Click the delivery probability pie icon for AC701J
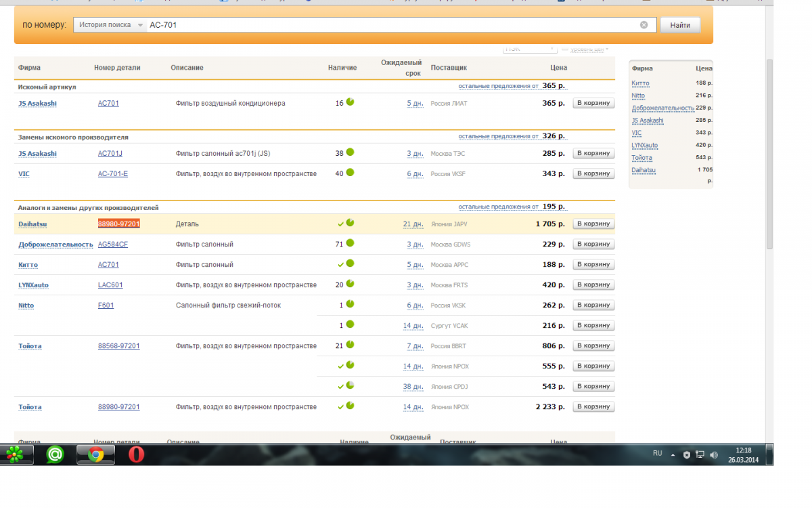Viewport: 812px width, 508px height. (351, 153)
